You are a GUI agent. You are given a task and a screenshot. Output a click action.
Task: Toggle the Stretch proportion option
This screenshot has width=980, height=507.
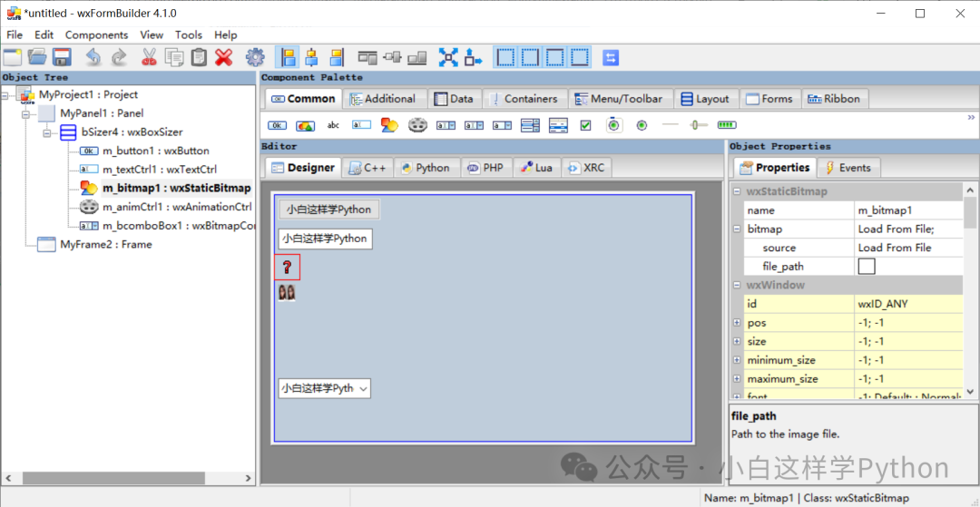click(473, 57)
